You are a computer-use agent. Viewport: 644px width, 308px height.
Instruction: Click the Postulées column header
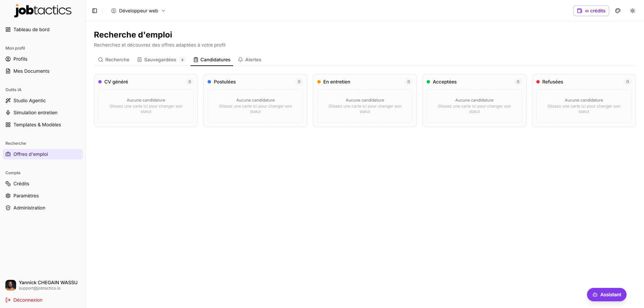255,82
